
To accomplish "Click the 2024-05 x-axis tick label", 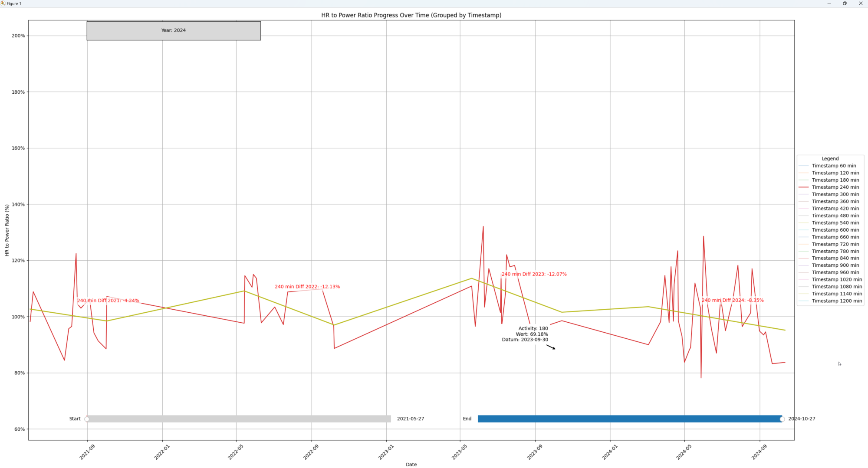I will tap(684, 452).
